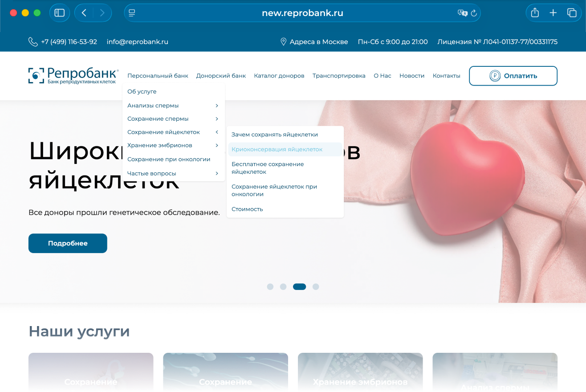The image size is (586, 392).
Task: Open the О Нас menu item
Action: [x=383, y=76]
